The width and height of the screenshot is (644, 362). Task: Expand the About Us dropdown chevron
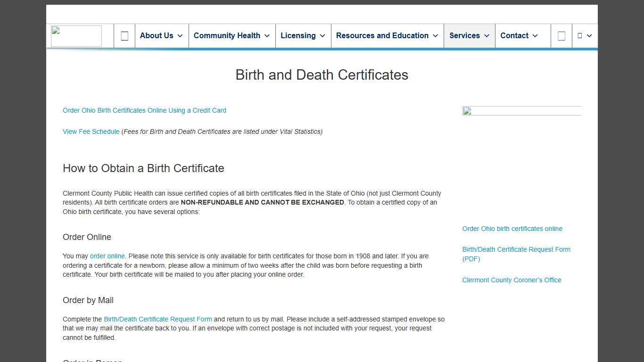(x=181, y=36)
